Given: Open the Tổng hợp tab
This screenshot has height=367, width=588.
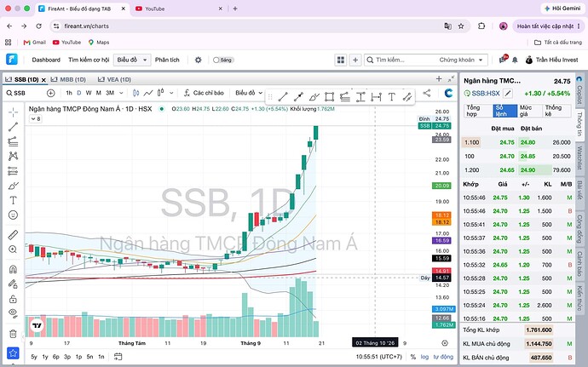Looking at the screenshot, I should (x=478, y=111).
